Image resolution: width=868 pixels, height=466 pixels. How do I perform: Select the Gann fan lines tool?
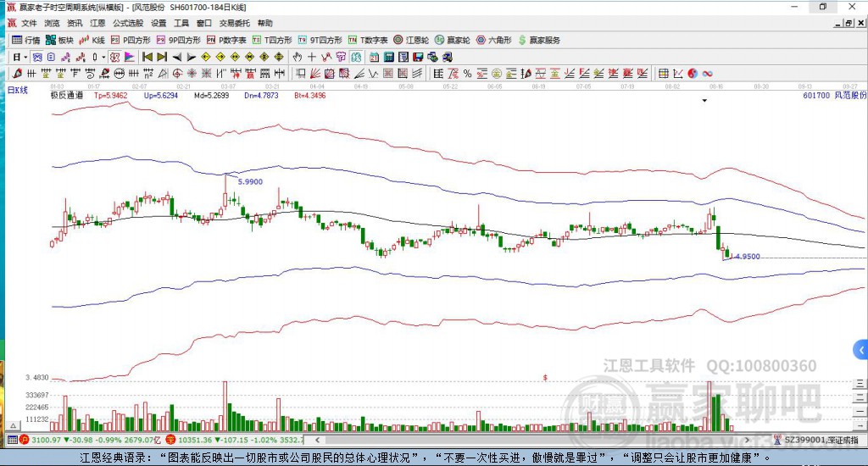pos(315,73)
